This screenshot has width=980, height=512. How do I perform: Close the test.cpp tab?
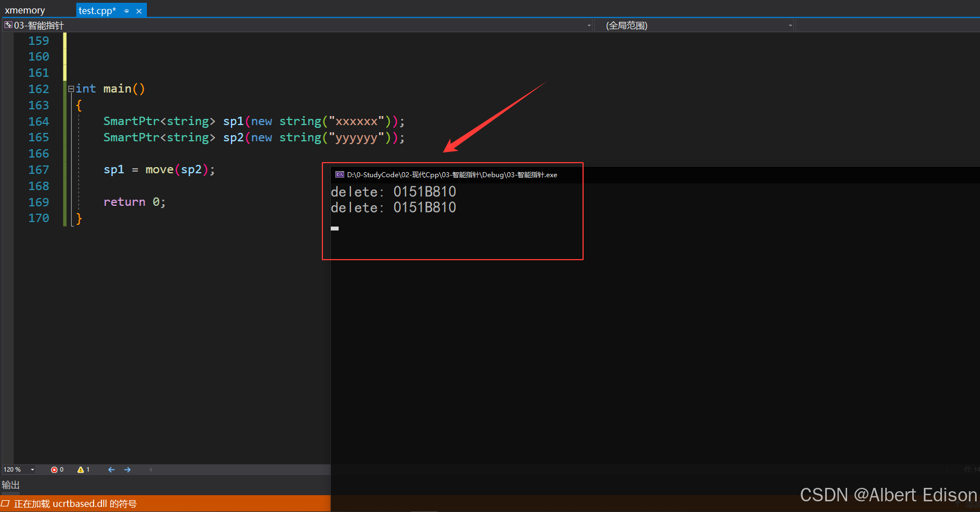click(x=139, y=11)
